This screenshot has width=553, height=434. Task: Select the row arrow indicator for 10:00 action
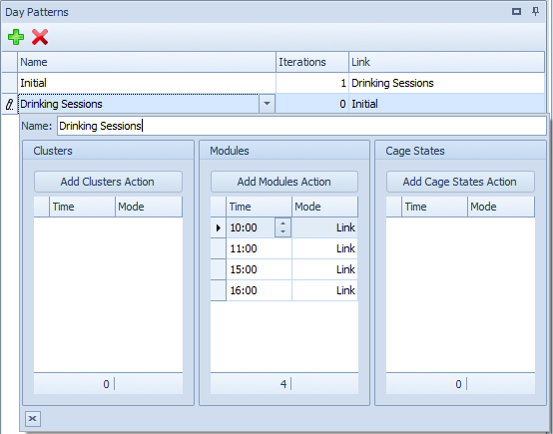pos(218,228)
